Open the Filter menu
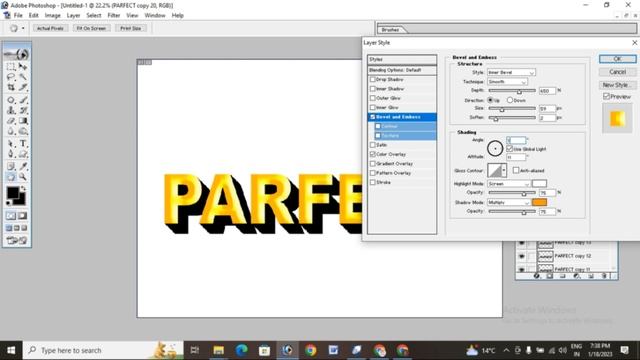The width and height of the screenshot is (640, 360). click(114, 16)
